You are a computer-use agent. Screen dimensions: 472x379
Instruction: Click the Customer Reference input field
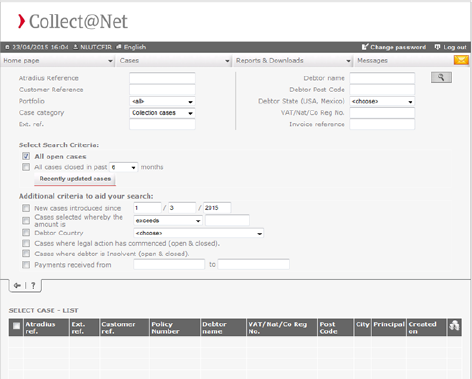(162, 90)
